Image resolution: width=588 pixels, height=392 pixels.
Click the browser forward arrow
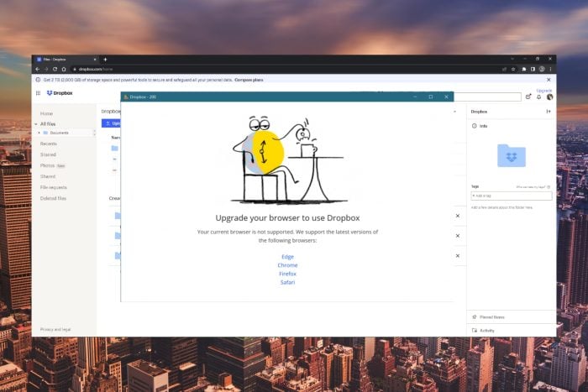(x=46, y=69)
